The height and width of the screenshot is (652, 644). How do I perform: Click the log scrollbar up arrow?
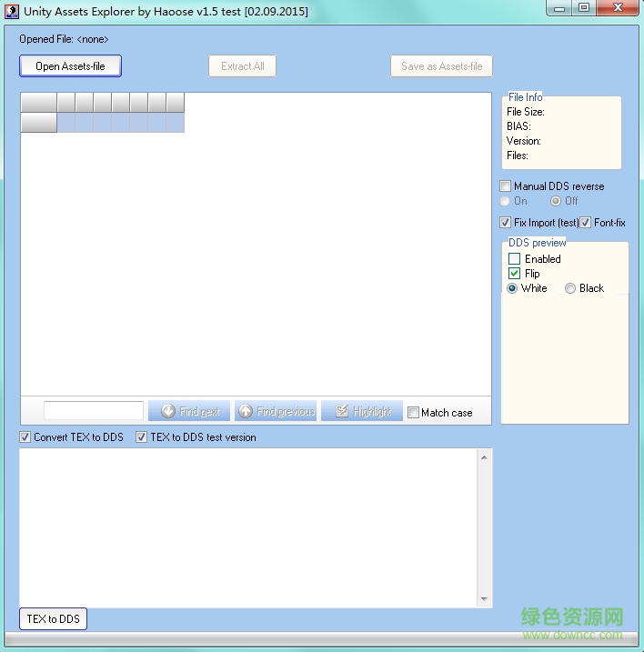pos(484,457)
